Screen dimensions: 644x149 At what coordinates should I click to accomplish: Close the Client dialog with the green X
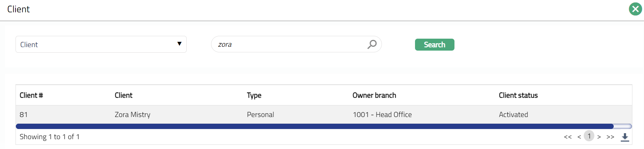(635, 9)
